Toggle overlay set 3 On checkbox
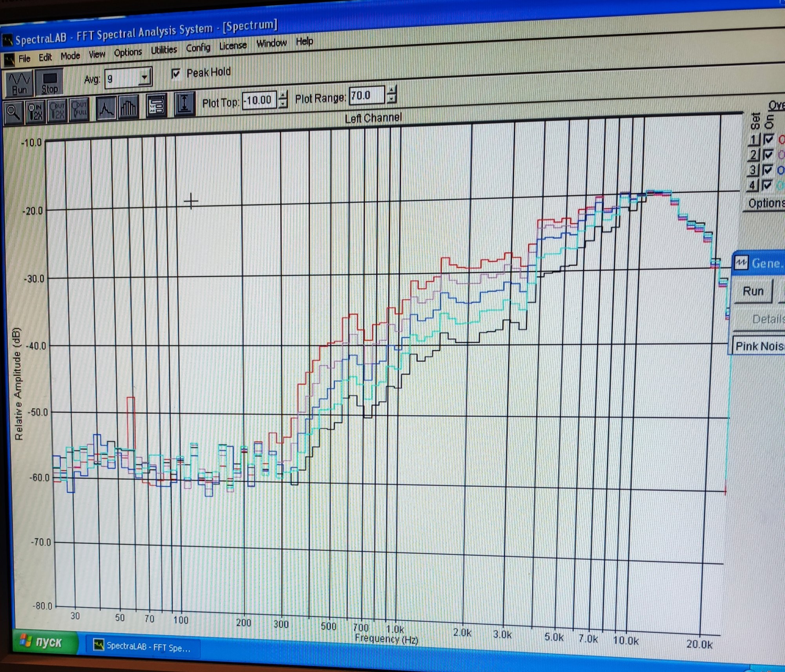The height and width of the screenshot is (672, 785). pyautogui.click(x=768, y=170)
